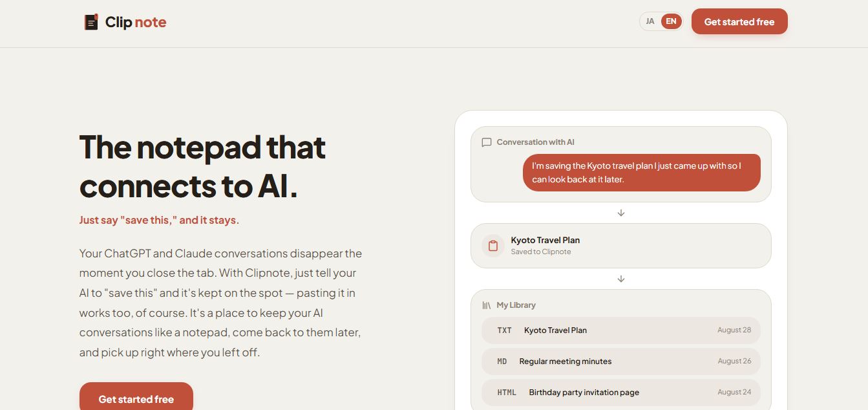Click the Clipnote notebook logo icon
This screenshot has width=868, height=410.
pyautogui.click(x=91, y=22)
